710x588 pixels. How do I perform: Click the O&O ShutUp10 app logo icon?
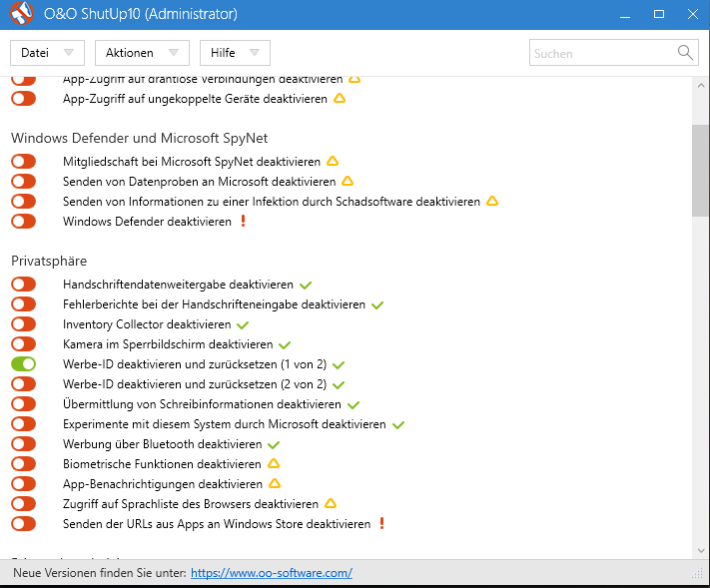[17, 15]
